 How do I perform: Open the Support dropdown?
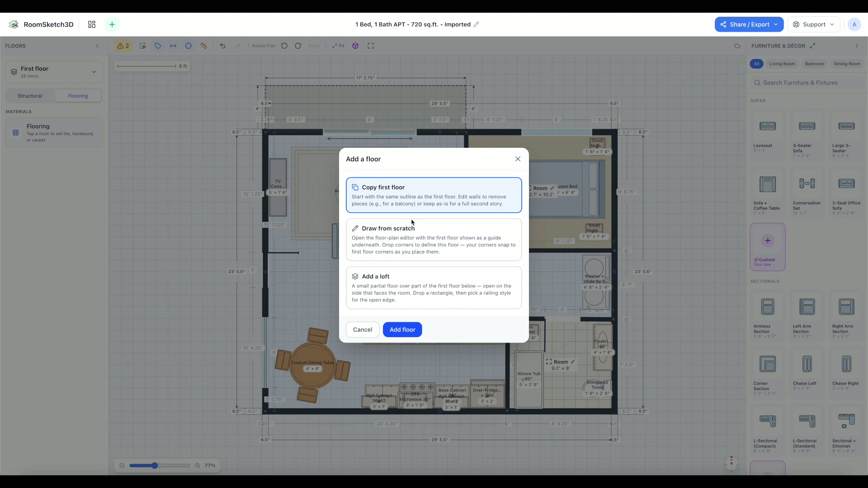(x=813, y=24)
